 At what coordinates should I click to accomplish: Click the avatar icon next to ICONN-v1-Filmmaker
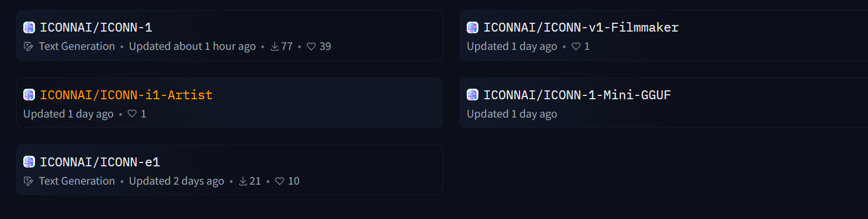point(472,27)
